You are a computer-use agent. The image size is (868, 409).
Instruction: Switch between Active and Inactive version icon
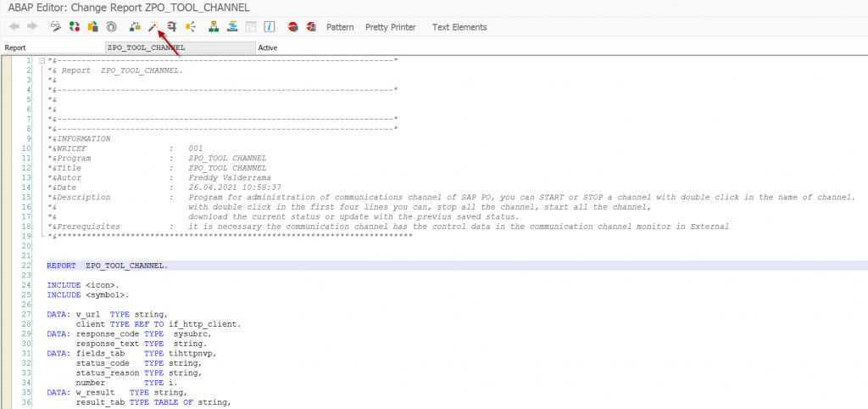pyautogui.click(x=75, y=26)
